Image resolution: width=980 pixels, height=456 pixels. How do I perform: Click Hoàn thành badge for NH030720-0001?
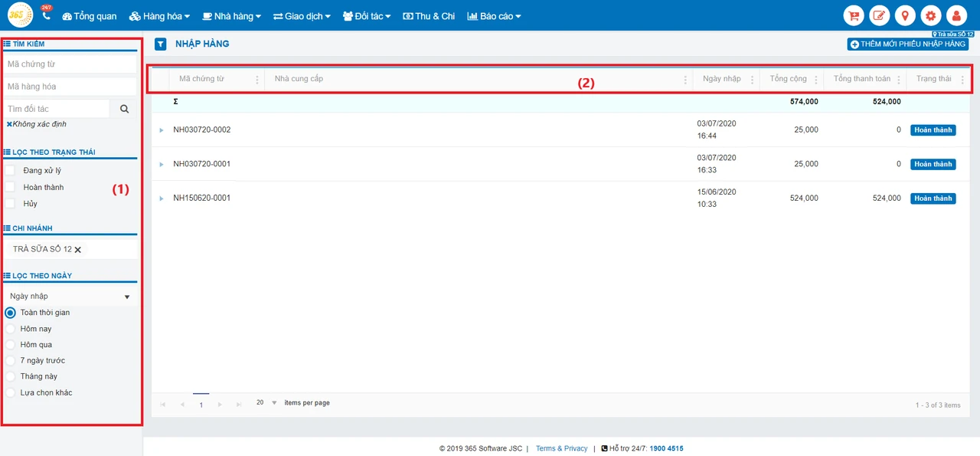click(933, 164)
